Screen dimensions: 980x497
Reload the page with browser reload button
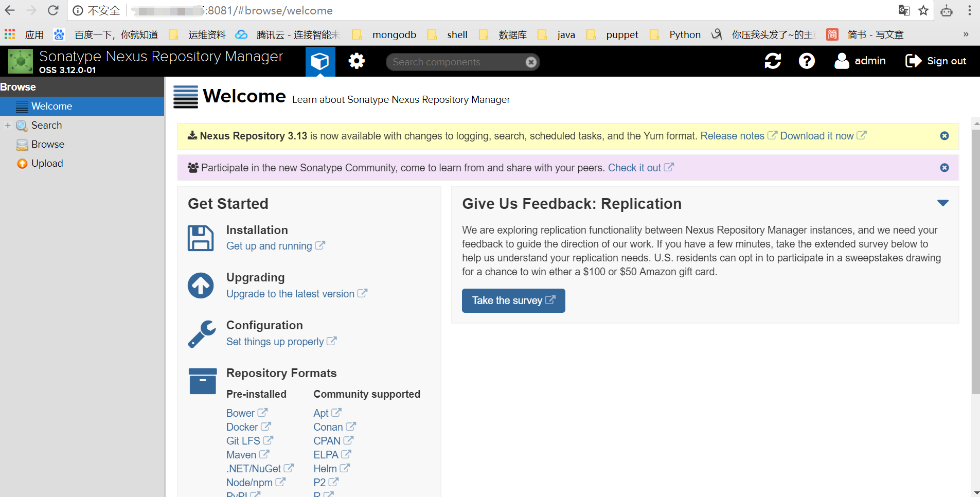pyautogui.click(x=53, y=10)
